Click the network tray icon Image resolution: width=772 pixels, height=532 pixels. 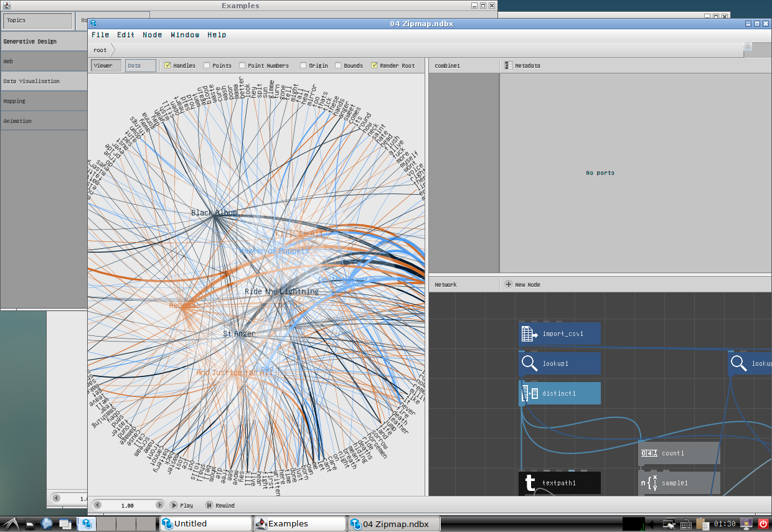[669, 524]
